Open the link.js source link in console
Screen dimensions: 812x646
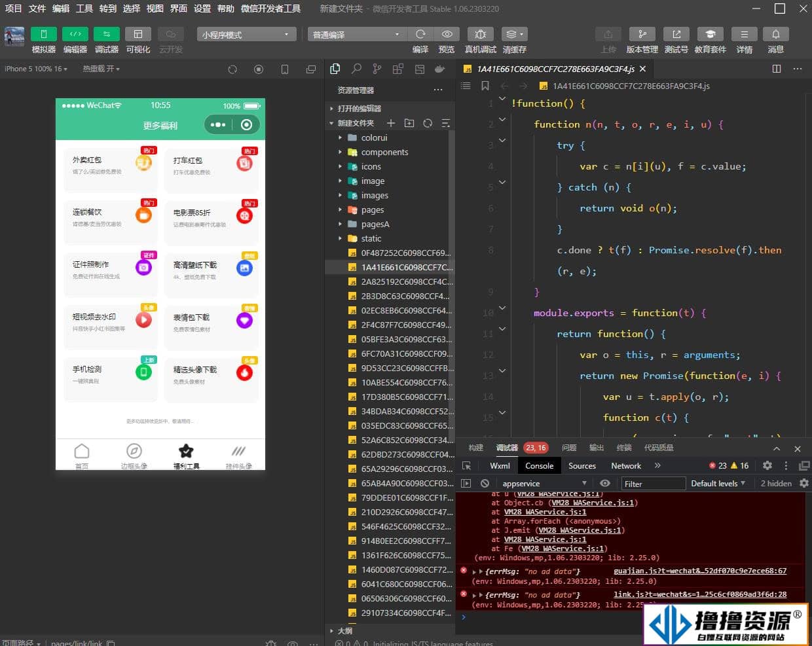(700, 594)
